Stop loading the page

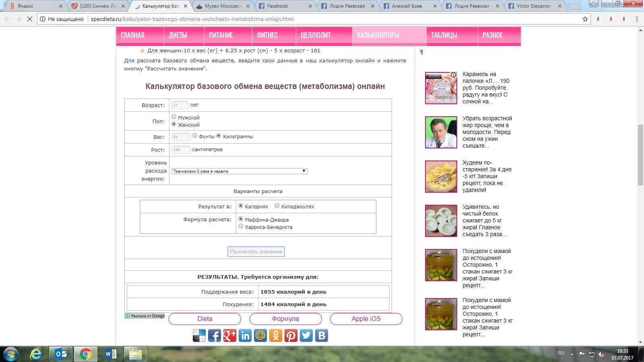click(29, 19)
